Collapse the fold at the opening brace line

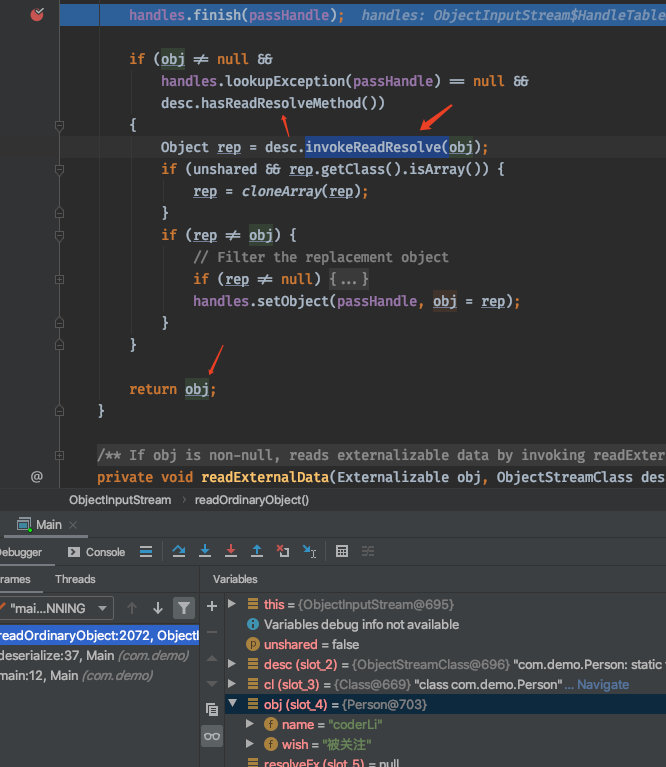pyautogui.click(x=59, y=126)
